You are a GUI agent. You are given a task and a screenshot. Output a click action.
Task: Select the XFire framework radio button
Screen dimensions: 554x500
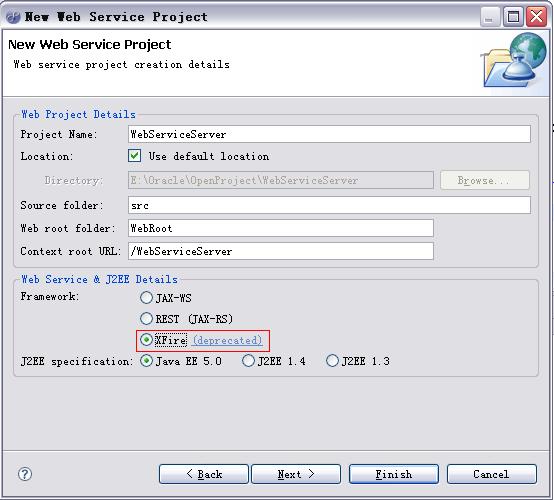click(146, 340)
